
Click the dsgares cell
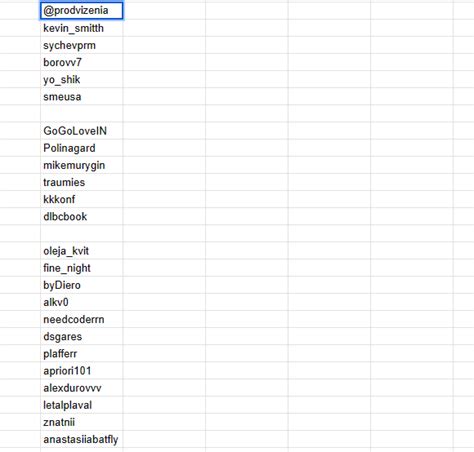coord(82,336)
